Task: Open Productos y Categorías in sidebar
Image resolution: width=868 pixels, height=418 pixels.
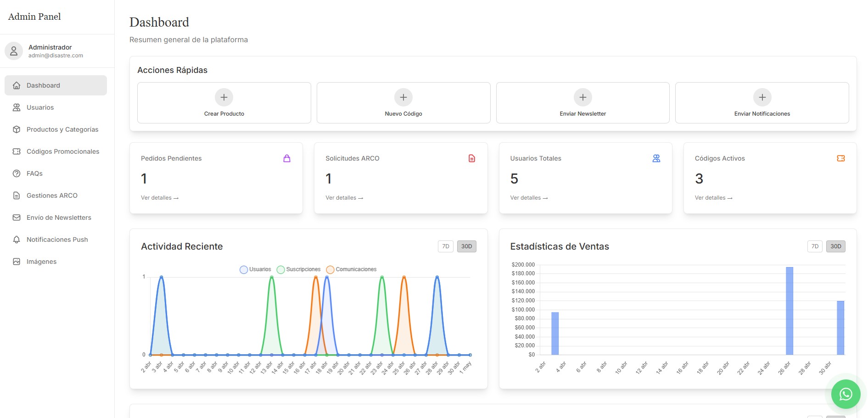Action: (x=56, y=129)
